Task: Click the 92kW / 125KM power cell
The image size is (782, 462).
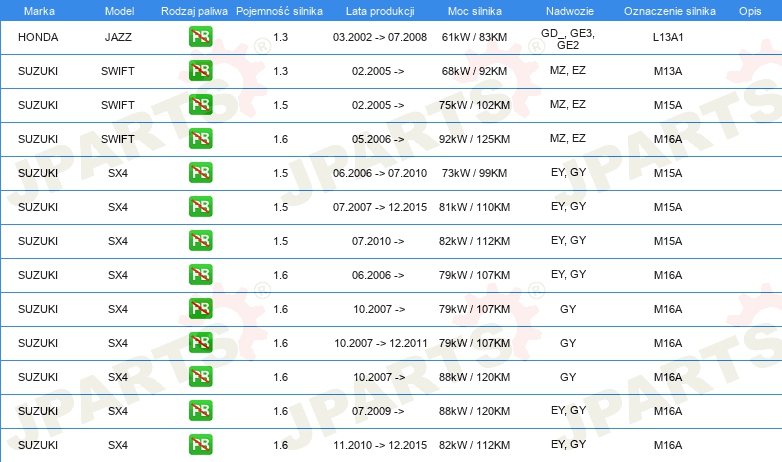Action: [x=474, y=139]
